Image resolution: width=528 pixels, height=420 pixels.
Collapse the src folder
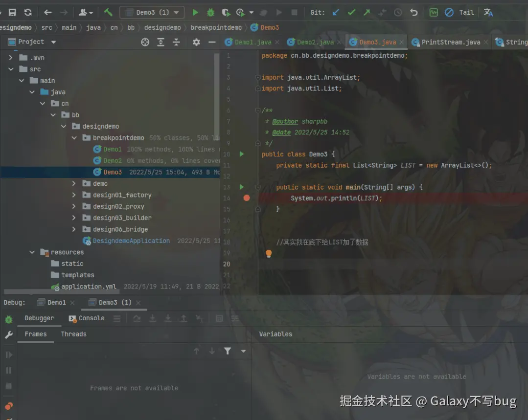11,69
